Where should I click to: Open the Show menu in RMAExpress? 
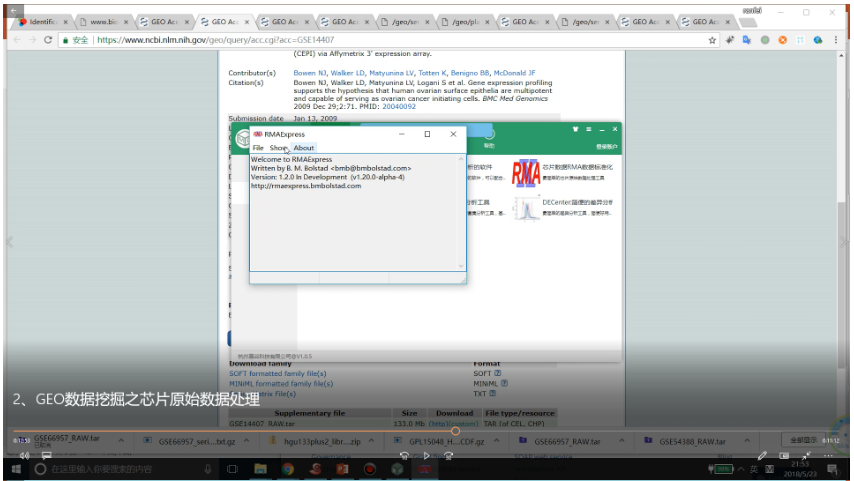(278, 148)
